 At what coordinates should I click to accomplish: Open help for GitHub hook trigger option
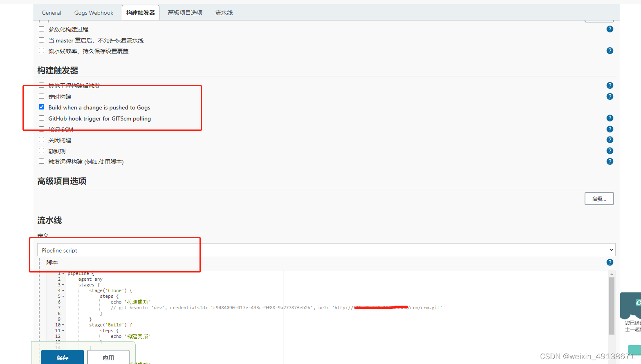tap(610, 118)
